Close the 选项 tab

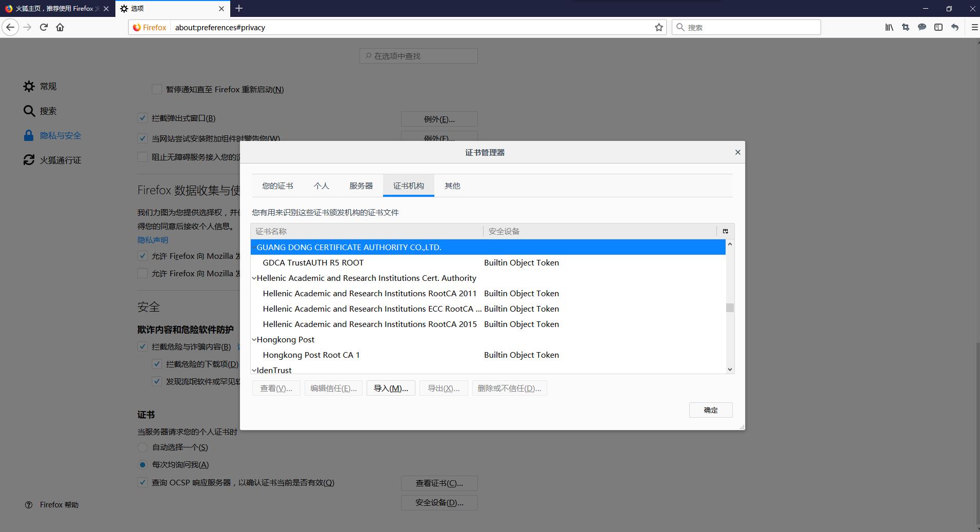pos(222,9)
